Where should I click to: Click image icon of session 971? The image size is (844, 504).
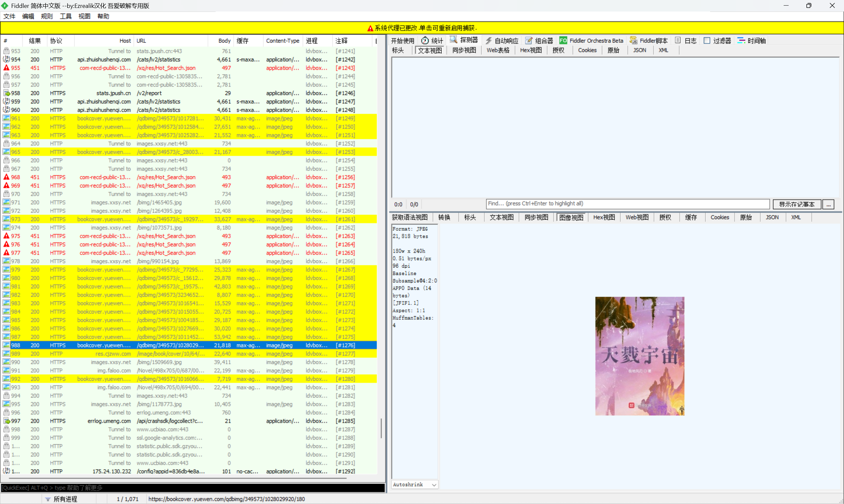(7, 202)
